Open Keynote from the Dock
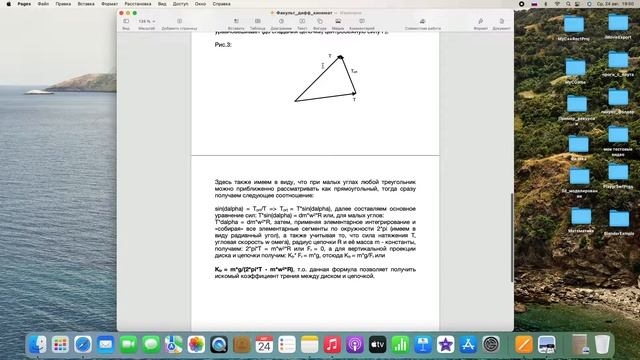This screenshot has height=360, width=640. pos(423,344)
